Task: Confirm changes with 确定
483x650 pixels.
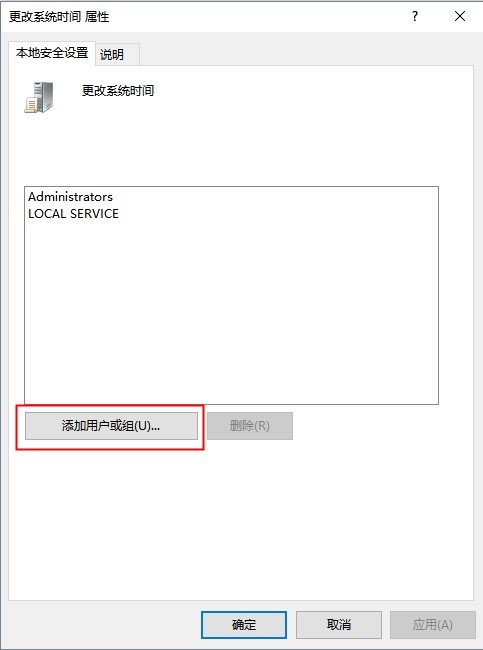Action: [244, 625]
